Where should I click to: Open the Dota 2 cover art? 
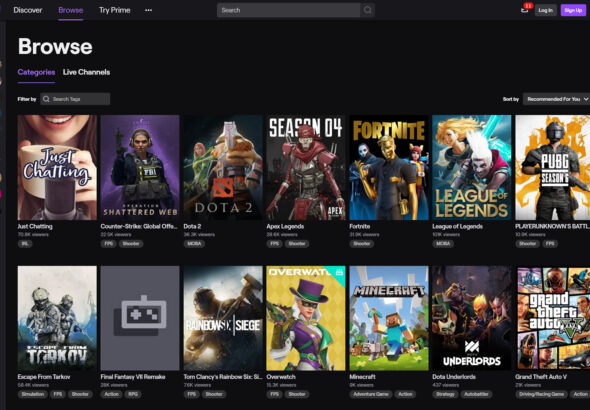coord(223,167)
